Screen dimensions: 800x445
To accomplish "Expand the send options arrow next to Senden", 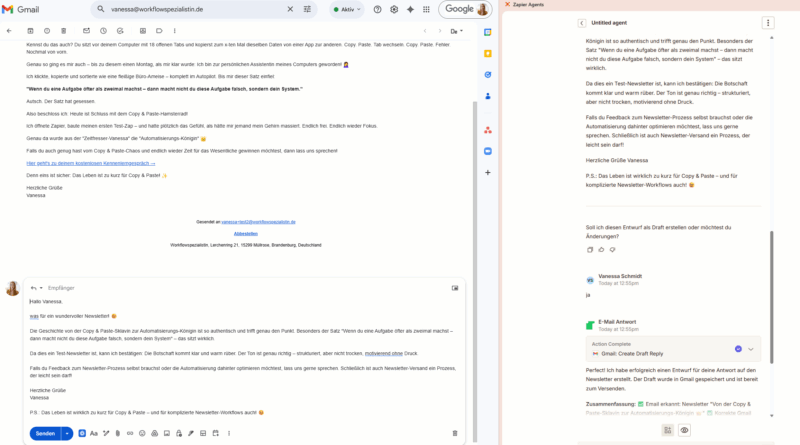I will coord(67,433).
